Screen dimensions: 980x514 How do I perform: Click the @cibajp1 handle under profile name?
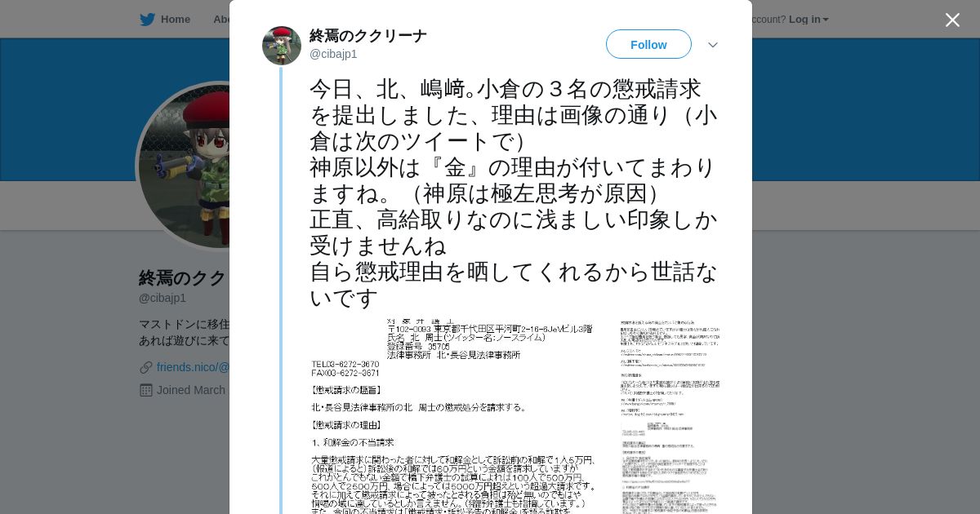click(163, 298)
